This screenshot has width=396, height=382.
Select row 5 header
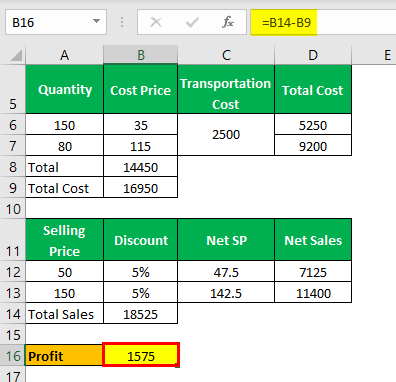click(x=13, y=89)
